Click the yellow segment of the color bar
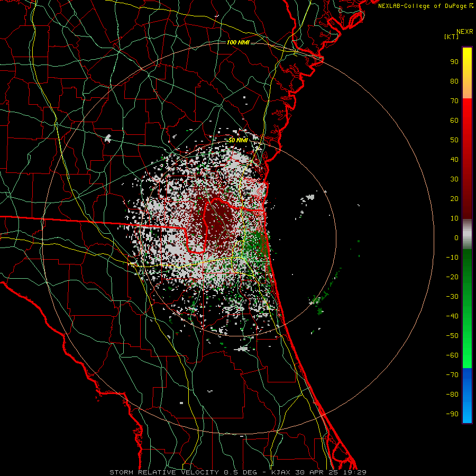 tap(467, 73)
